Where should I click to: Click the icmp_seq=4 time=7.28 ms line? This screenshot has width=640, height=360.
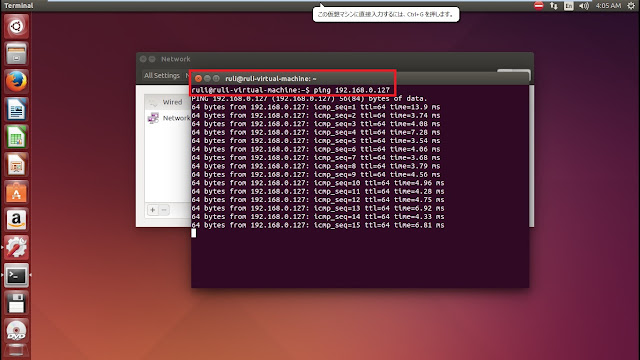coord(316,132)
